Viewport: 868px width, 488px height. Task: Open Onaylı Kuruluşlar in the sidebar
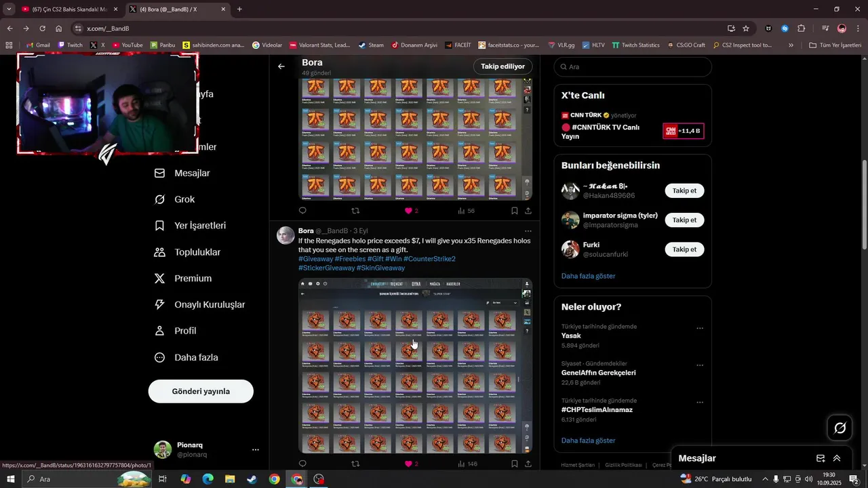pos(199,305)
